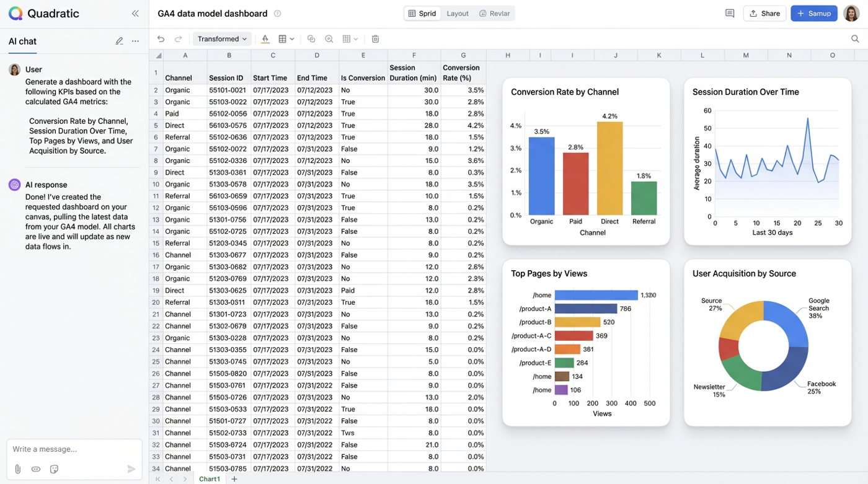This screenshot has height=484, width=868.
Task: Select the Conversion Rate by Channel chart
Action: (586, 161)
